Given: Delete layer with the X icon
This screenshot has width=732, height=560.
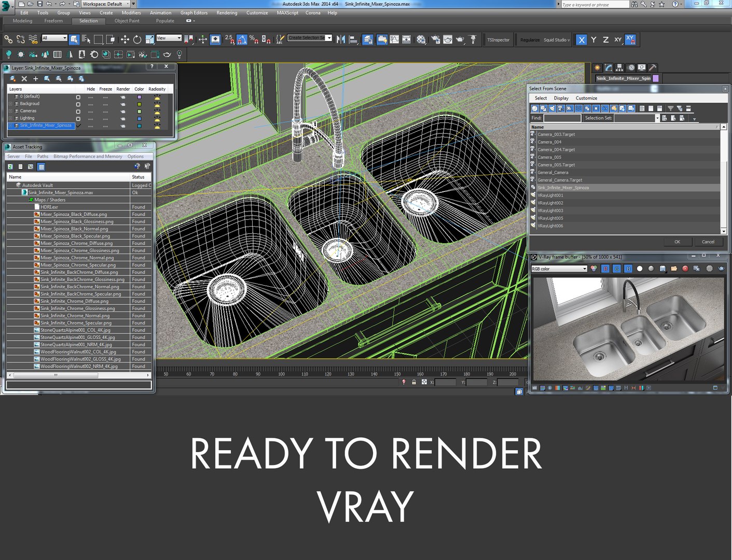Looking at the screenshot, I should click(24, 79).
